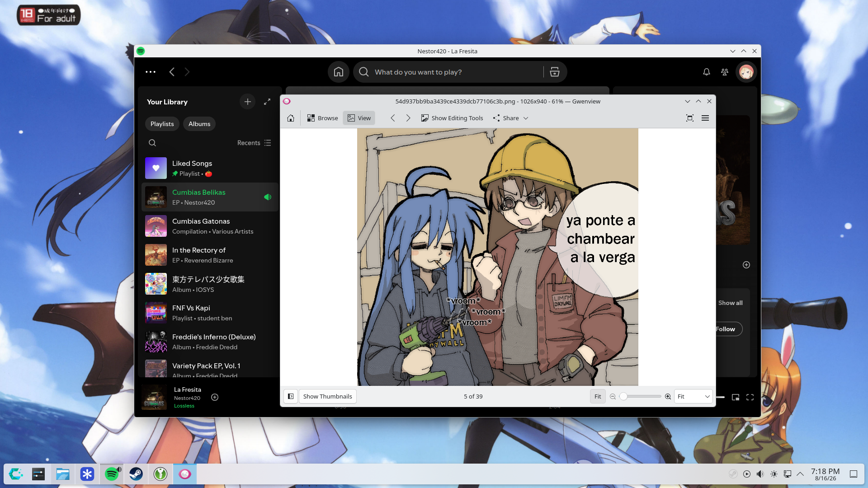This screenshot has width=868, height=488.
Task: Open volume control in system tray
Action: [760, 474]
